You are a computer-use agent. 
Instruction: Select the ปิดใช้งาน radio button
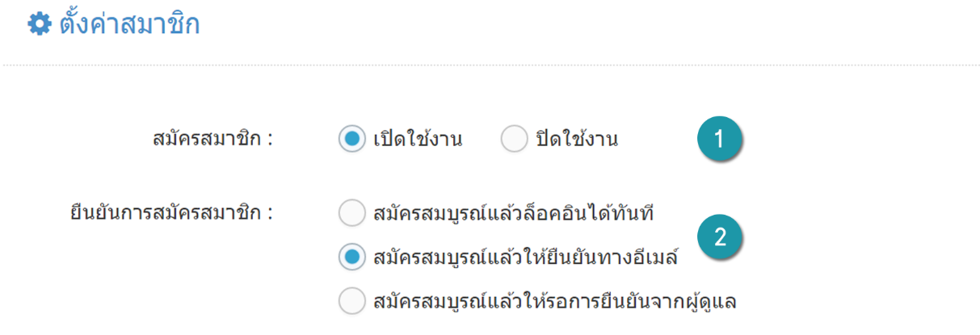coord(514,140)
